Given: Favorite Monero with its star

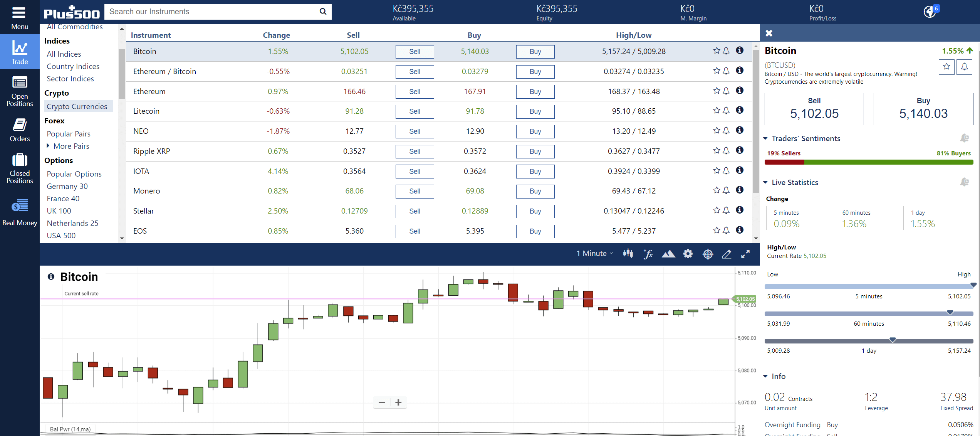Looking at the screenshot, I should coord(717,190).
